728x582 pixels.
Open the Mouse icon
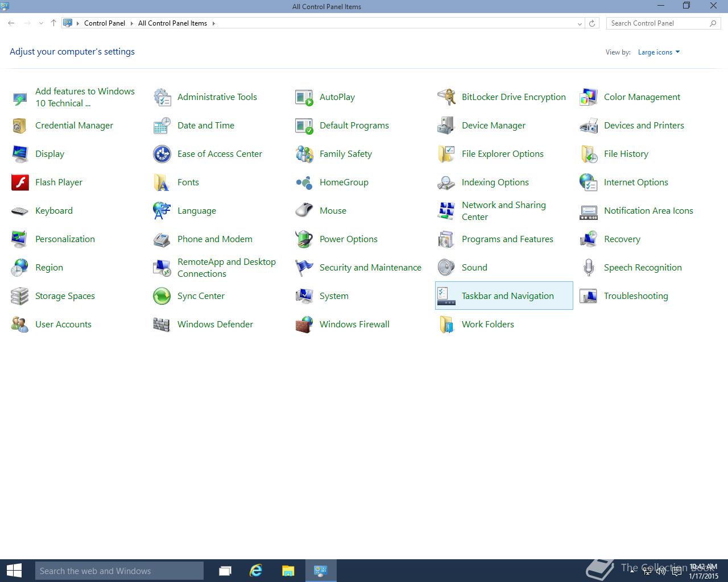point(304,211)
